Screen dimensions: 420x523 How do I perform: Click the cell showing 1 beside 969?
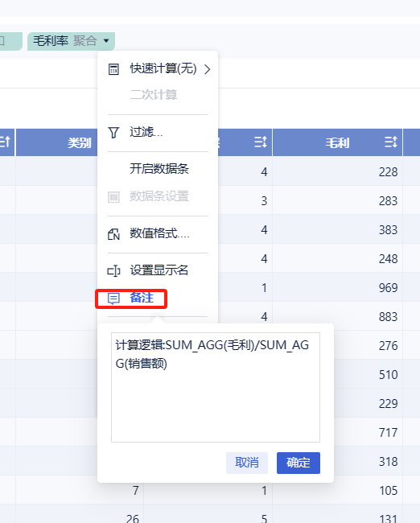[x=245, y=288]
